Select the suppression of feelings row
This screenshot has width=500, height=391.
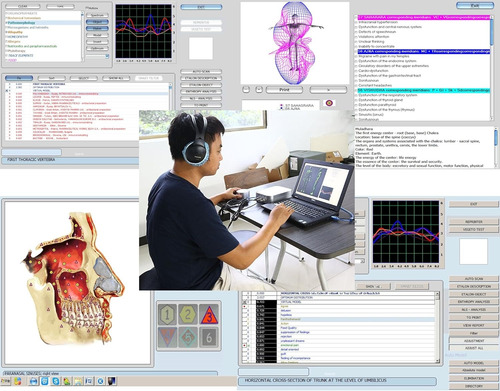[x=338, y=332]
